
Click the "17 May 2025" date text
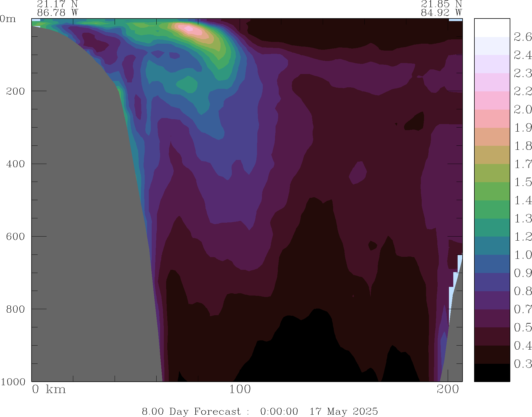click(x=344, y=411)
